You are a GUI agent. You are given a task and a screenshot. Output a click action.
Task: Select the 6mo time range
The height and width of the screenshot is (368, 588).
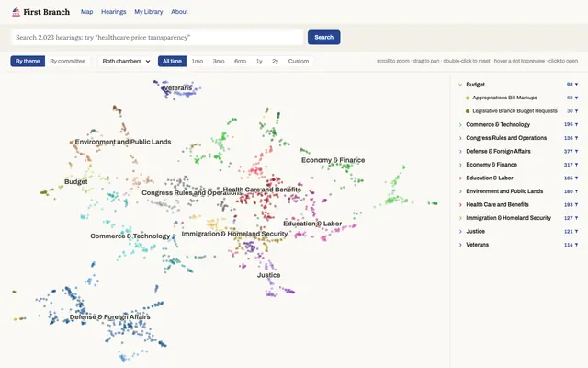click(240, 62)
